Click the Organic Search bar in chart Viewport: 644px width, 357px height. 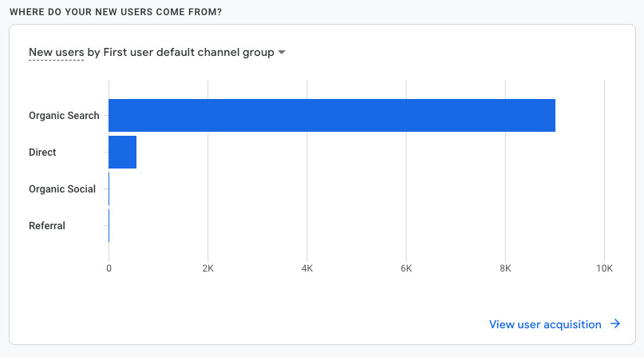coord(331,115)
